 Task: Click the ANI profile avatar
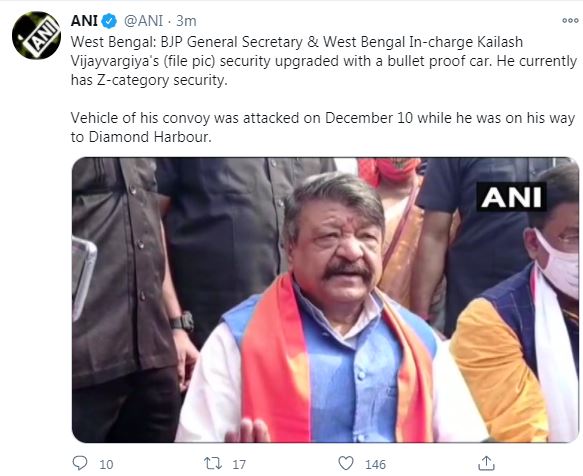tap(36, 36)
